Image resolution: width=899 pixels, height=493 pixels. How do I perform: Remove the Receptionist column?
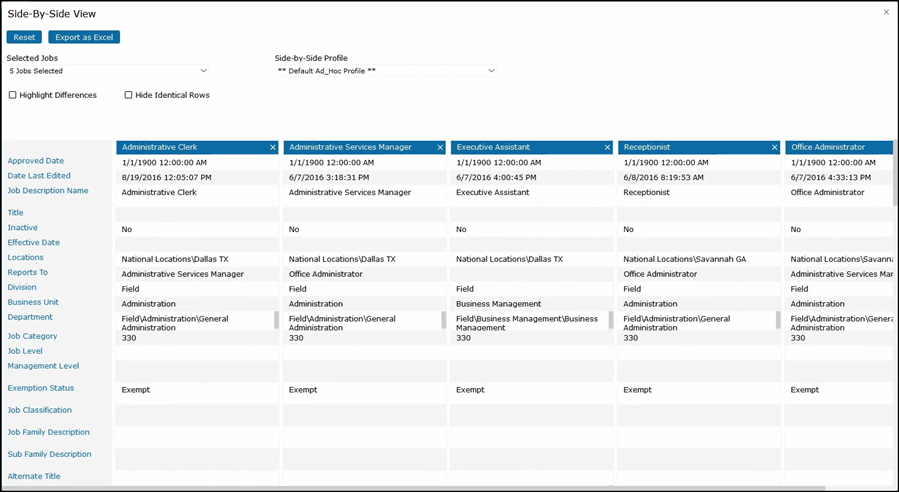coord(774,148)
